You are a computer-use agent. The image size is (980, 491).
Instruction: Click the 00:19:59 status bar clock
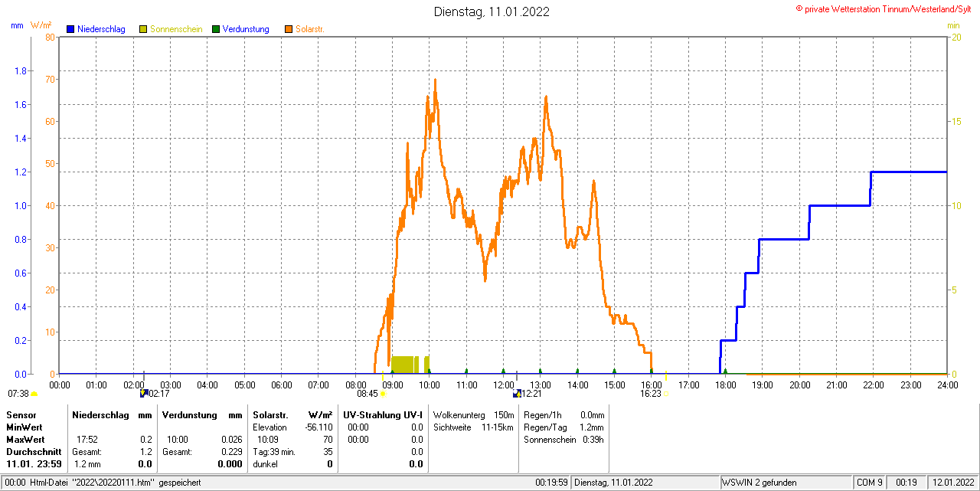click(551, 483)
